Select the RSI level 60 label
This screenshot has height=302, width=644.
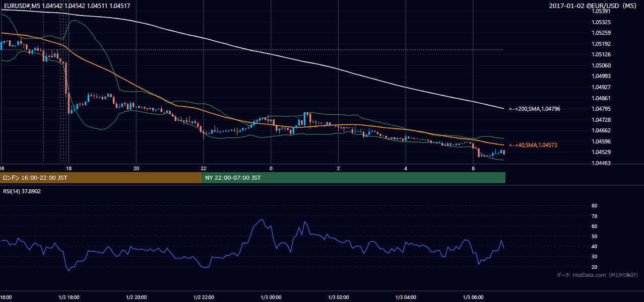pos(594,226)
